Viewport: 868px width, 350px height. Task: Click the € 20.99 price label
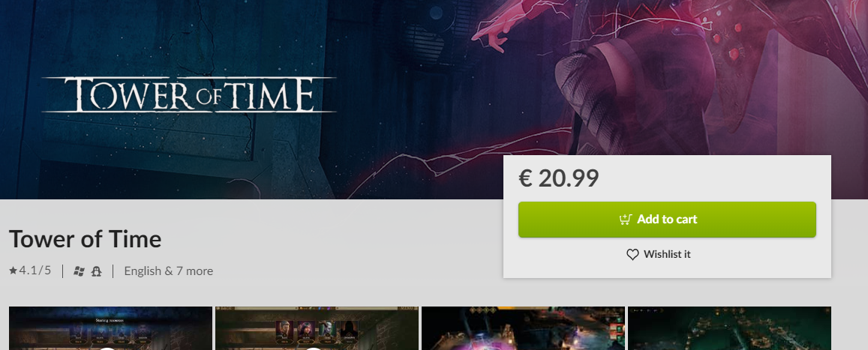[559, 178]
